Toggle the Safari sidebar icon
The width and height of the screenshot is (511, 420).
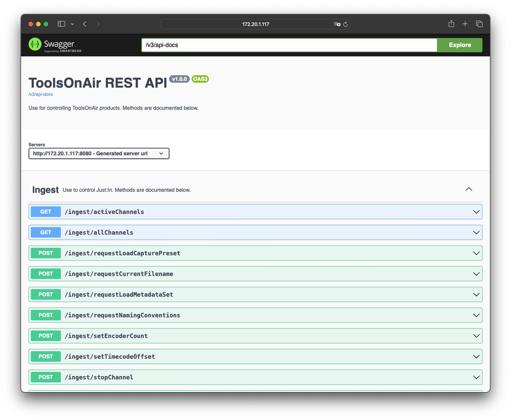(62, 24)
